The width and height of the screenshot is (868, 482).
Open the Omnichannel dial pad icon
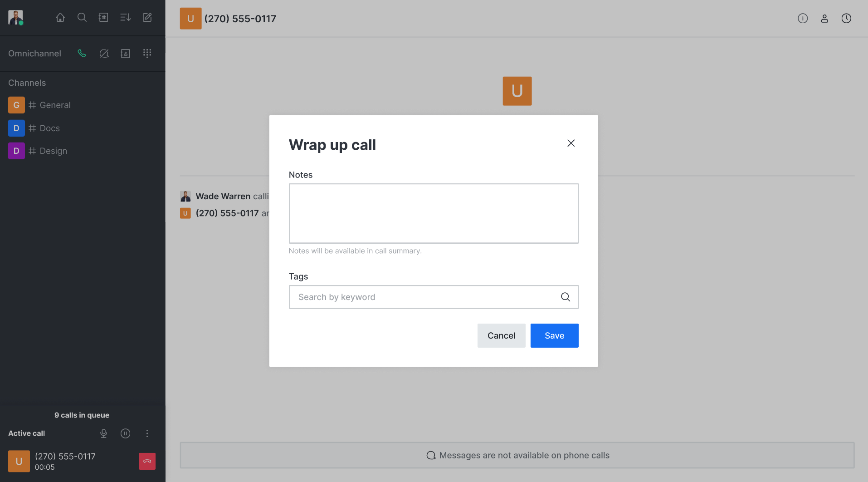click(x=147, y=54)
